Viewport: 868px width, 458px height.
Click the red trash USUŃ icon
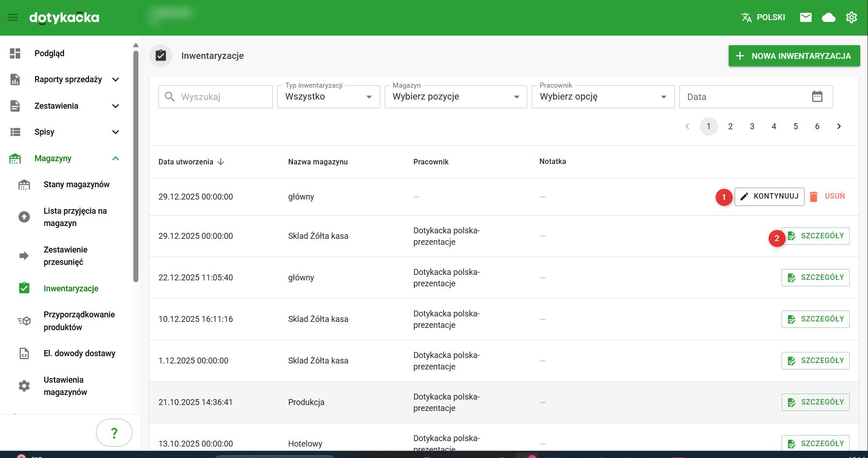tap(814, 196)
